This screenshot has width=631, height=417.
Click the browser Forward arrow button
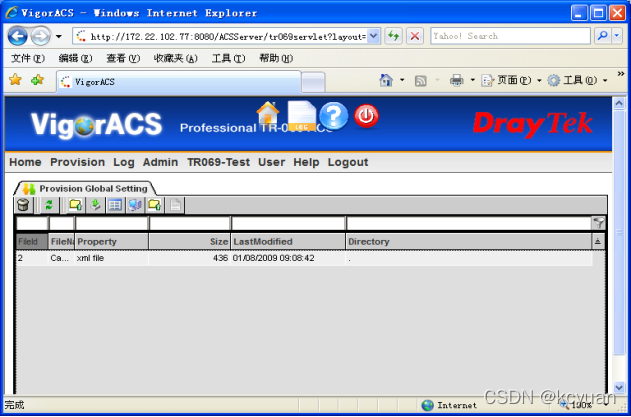click(x=40, y=36)
